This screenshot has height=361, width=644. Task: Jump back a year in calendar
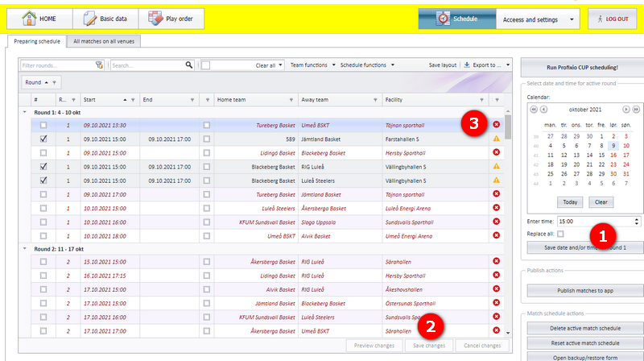534,110
